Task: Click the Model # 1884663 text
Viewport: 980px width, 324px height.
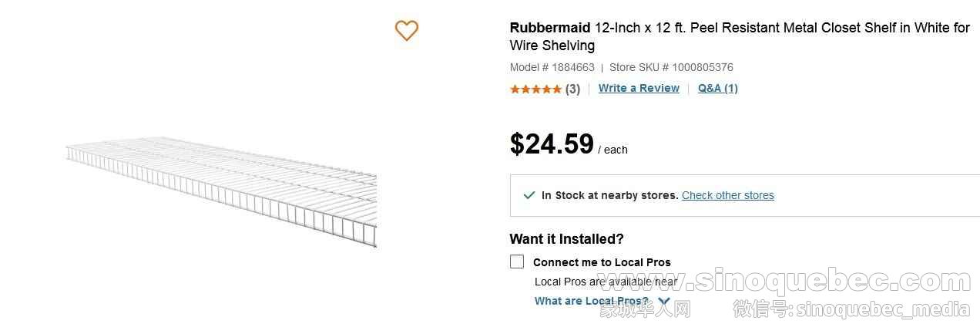Action: click(552, 67)
